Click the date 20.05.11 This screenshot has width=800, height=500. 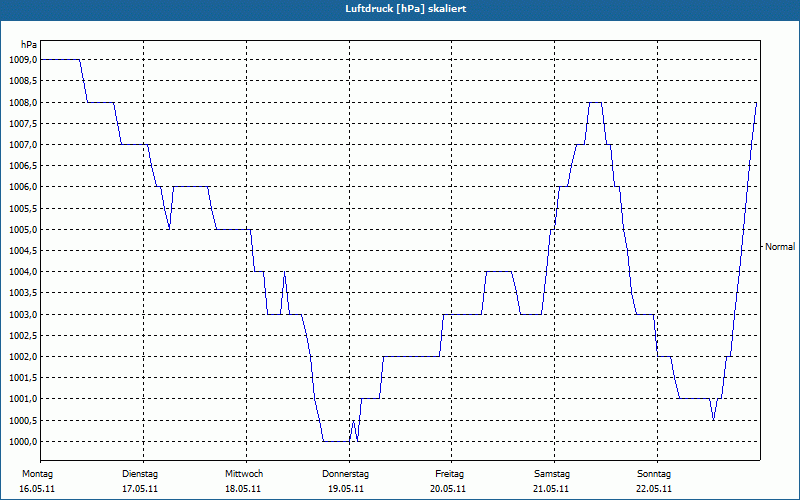point(448,489)
